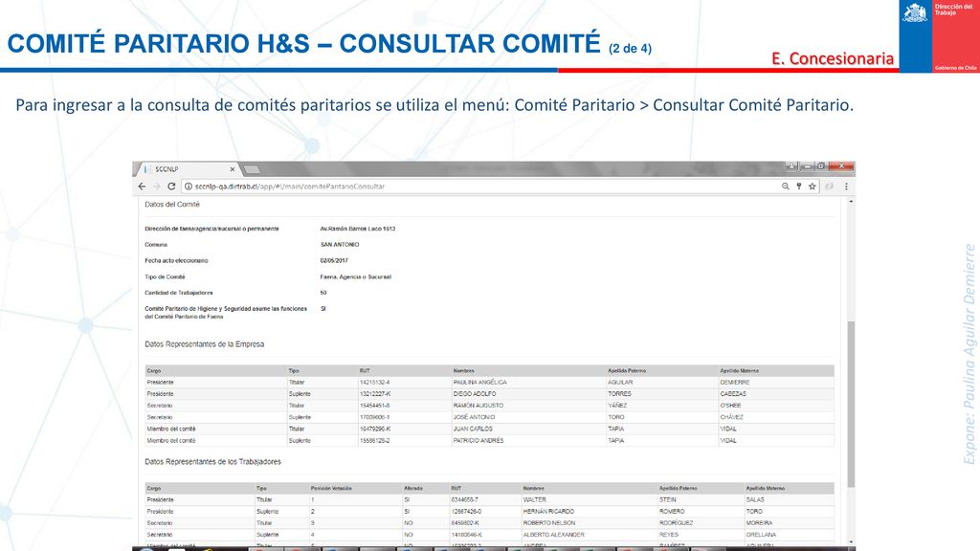
Task: Reload the SCCNLP page
Action: tap(171, 187)
